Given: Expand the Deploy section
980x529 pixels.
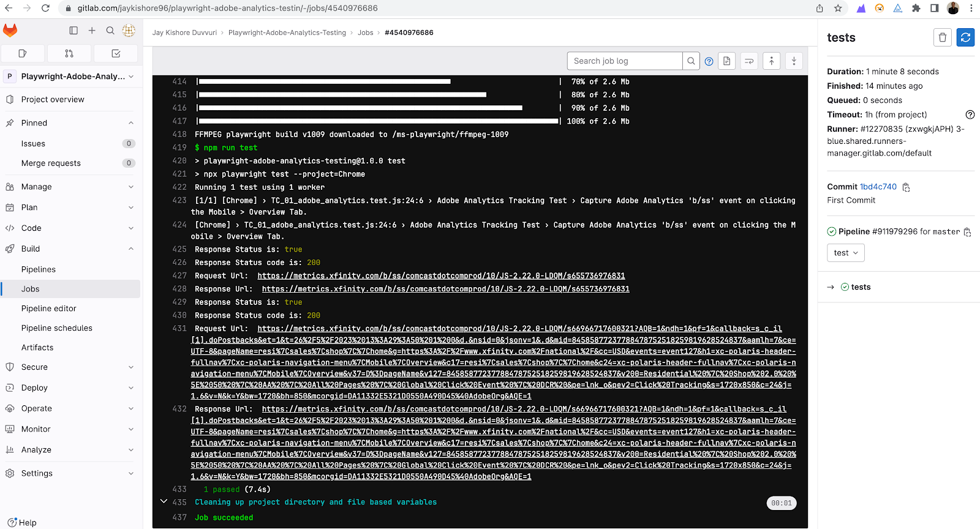Looking at the screenshot, I should coord(71,388).
